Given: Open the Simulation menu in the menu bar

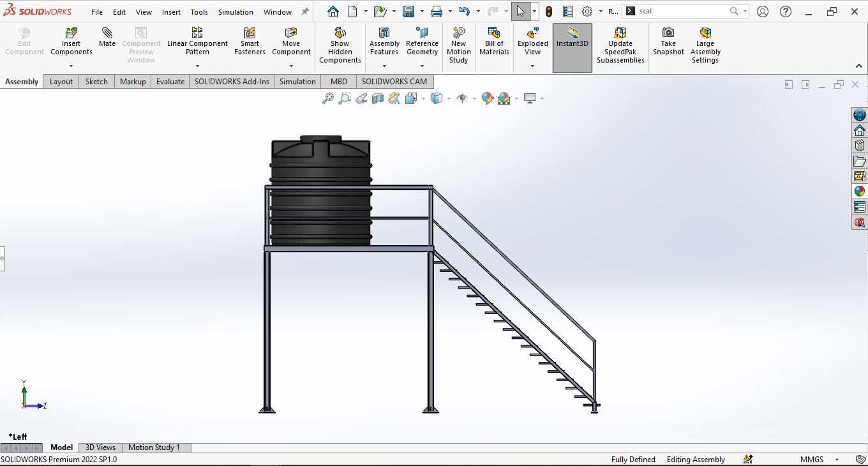Looking at the screenshot, I should [236, 12].
